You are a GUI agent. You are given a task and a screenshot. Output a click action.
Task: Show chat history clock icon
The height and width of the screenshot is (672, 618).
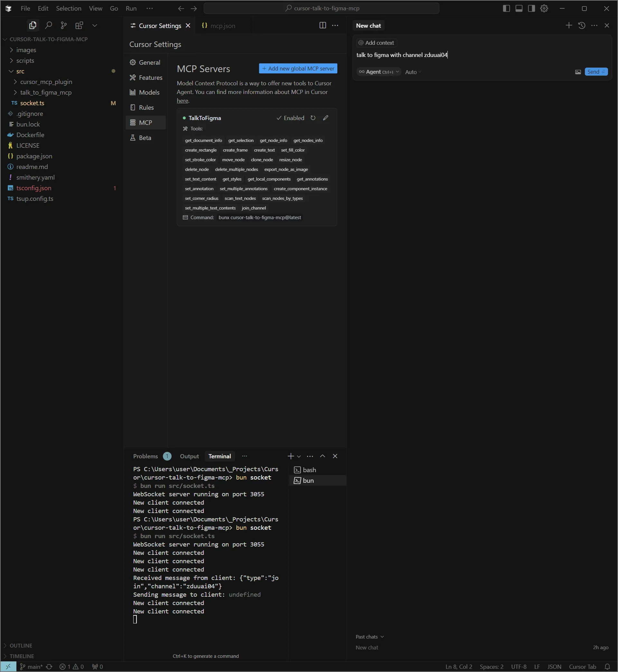pyautogui.click(x=582, y=25)
